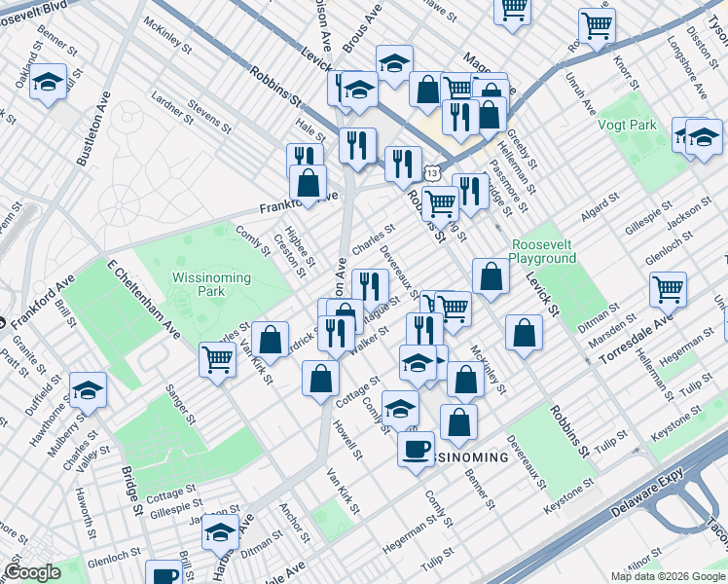Select the school marker near Oakland St
The width and height of the screenshot is (728, 584).
[x=49, y=83]
